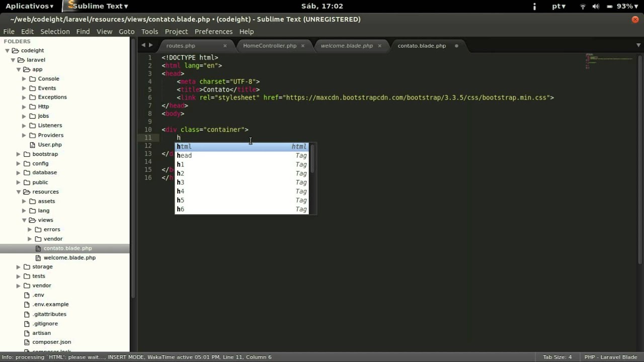This screenshot has width=644, height=362.
Task: Change the PHP - Laravel Blade syntax
Action: (x=610, y=357)
